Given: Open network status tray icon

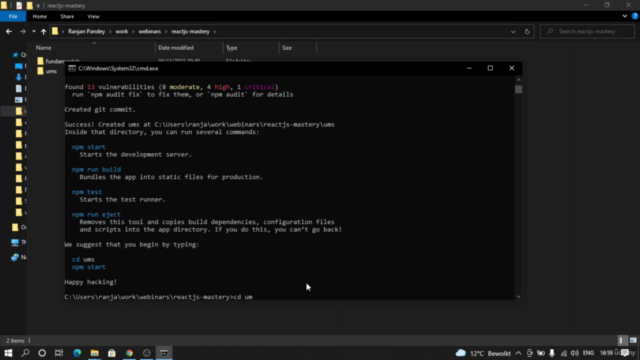Looking at the screenshot, I should (564, 353).
